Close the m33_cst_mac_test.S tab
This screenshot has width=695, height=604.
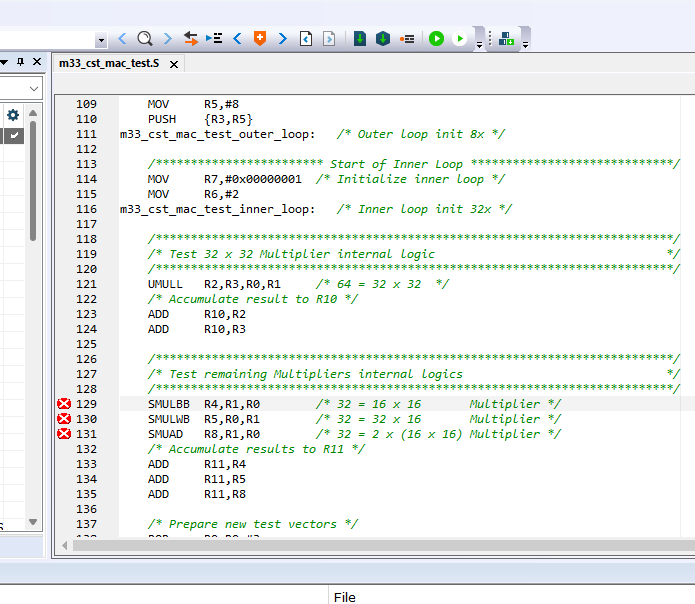(x=174, y=65)
